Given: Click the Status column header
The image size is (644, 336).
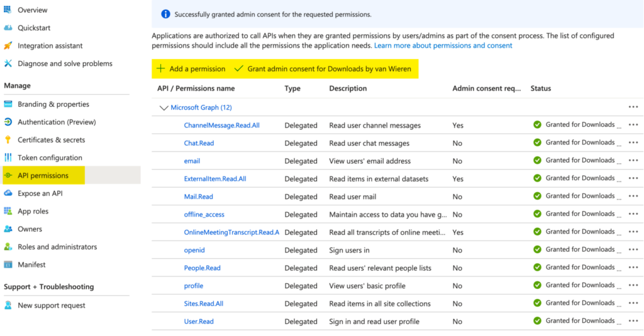Looking at the screenshot, I should click(x=540, y=88).
